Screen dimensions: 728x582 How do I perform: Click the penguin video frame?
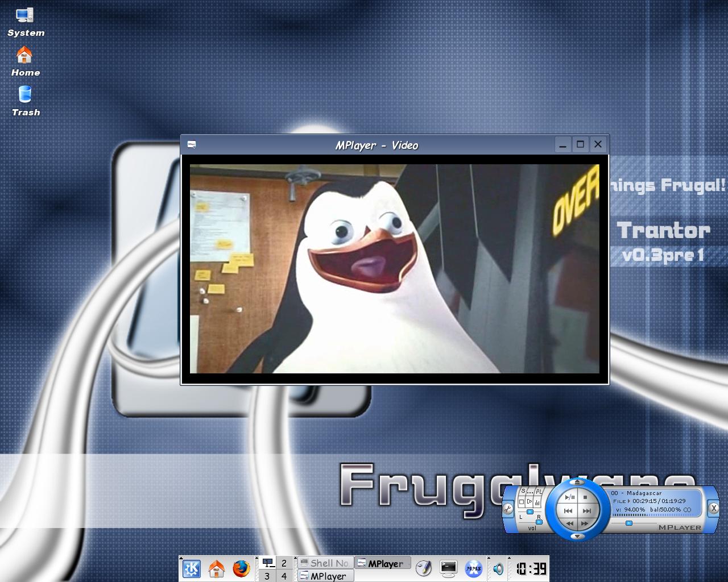[x=395, y=269]
